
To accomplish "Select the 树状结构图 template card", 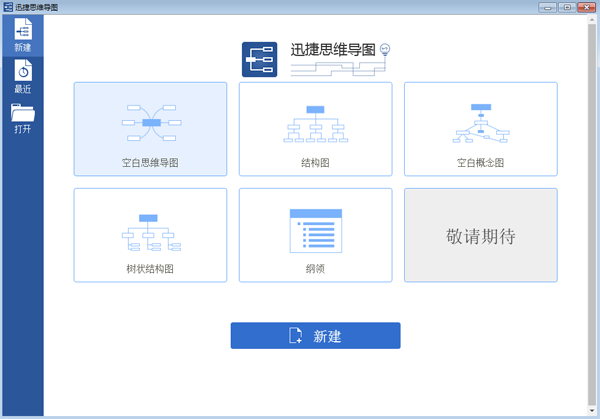I will point(150,235).
